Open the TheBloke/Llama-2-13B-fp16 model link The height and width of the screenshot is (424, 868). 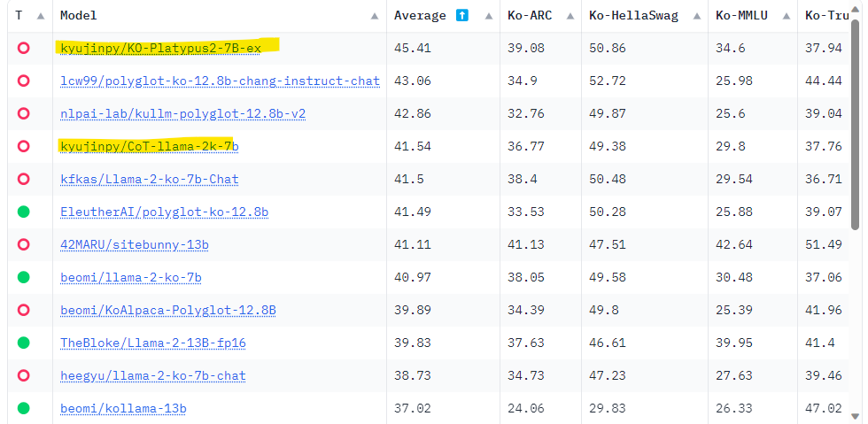click(x=153, y=343)
